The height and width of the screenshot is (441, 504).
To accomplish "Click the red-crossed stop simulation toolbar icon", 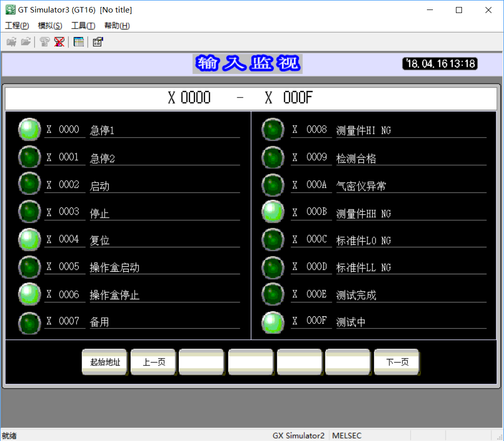I will tap(59, 42).
